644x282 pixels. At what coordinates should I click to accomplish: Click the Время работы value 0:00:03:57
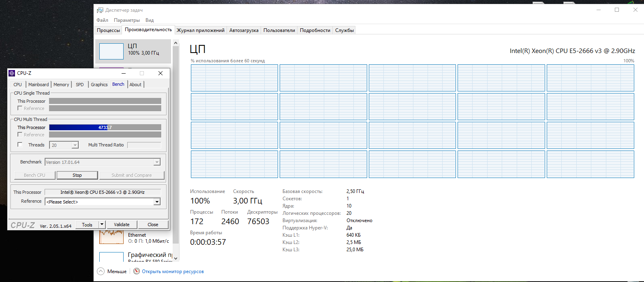point(208,242)
